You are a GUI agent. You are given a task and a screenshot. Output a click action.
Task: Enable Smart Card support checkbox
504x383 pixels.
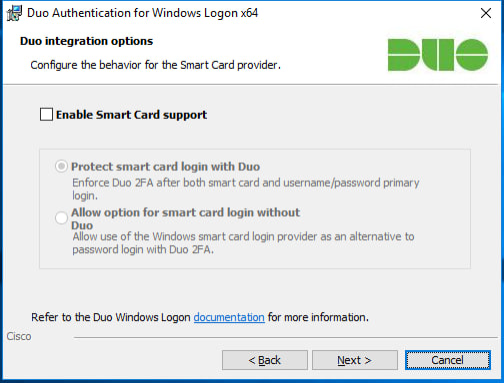pos(46,114)
